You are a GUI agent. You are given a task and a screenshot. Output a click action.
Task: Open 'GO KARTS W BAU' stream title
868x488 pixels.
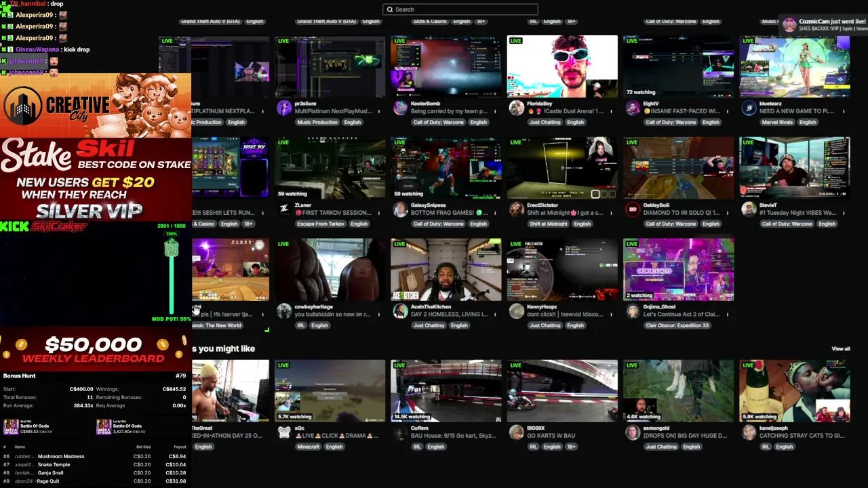(551, 436)
